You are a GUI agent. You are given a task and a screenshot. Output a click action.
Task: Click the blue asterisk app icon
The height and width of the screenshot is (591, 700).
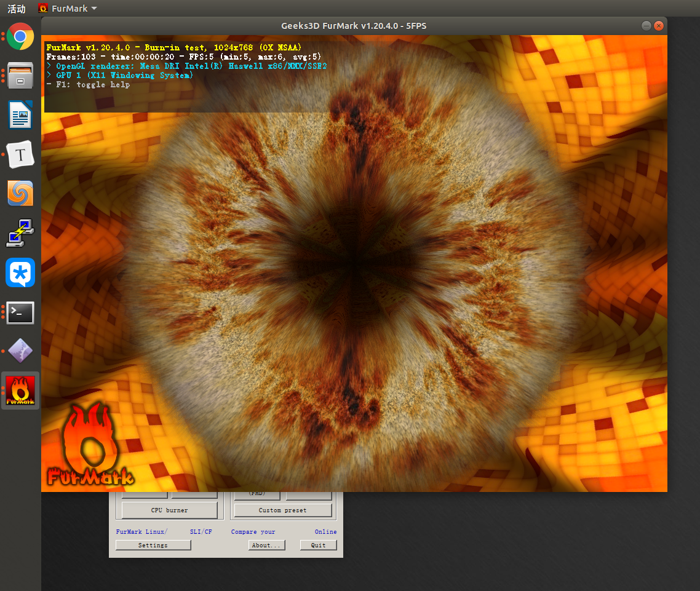pyautogui.click(x=20, y=272)
